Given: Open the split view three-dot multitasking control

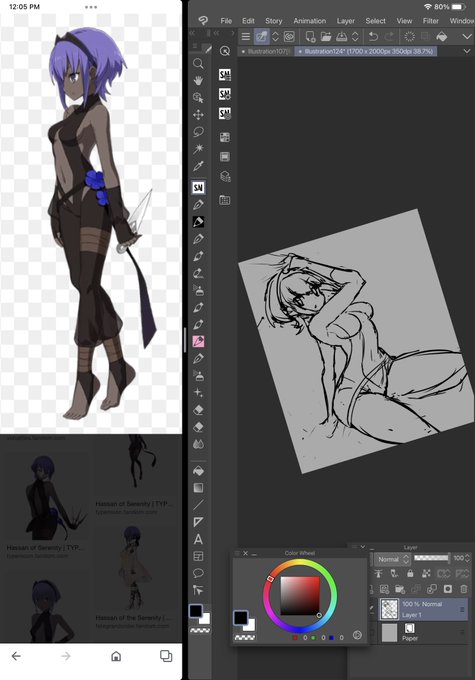Looking at the screenshot, I should point(91,7).
